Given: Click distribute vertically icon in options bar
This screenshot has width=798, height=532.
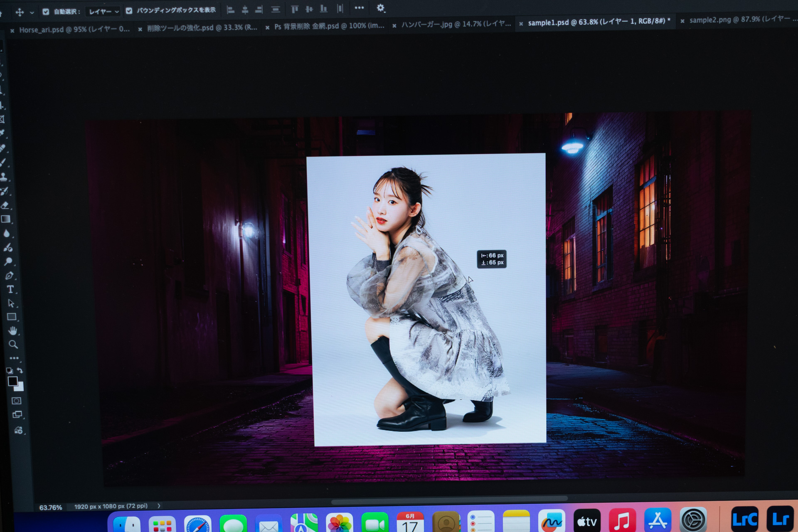Looking at the screenshot, I should 275,10.
